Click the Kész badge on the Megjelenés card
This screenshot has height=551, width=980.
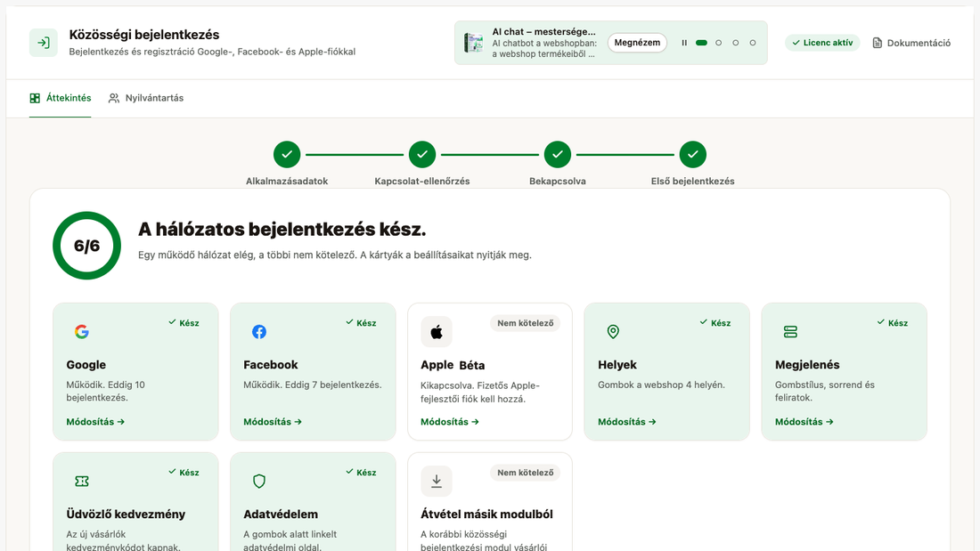pos(893,323)
